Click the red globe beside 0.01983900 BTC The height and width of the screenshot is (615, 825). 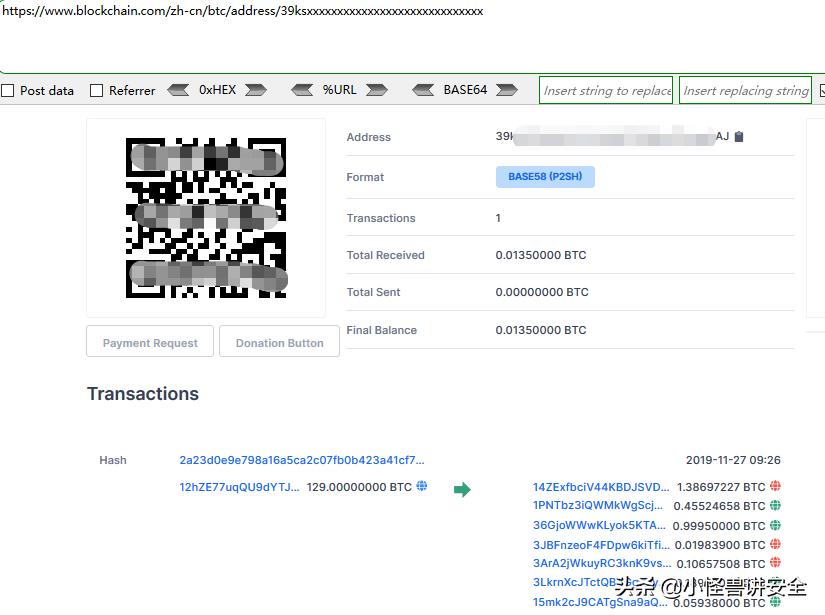pos(775,545)
